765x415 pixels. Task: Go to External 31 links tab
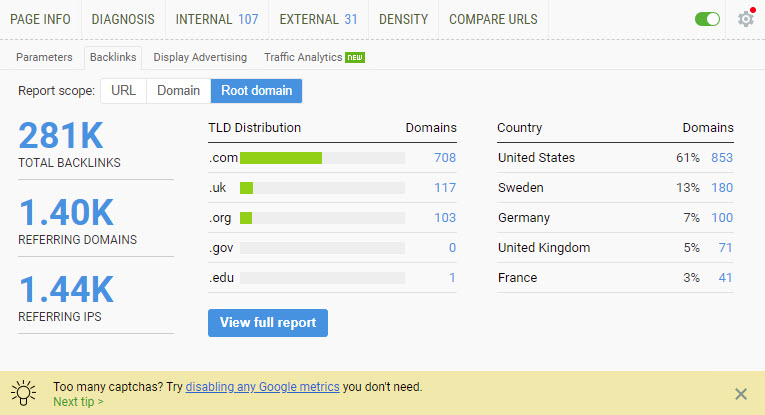[318, 19]
